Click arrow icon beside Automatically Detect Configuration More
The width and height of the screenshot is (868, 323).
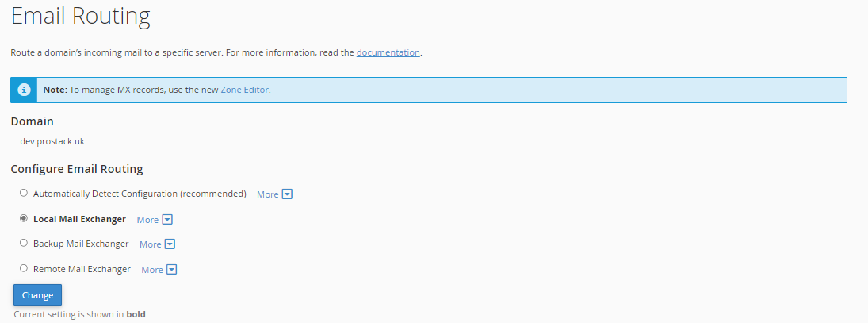coord(287,194)
